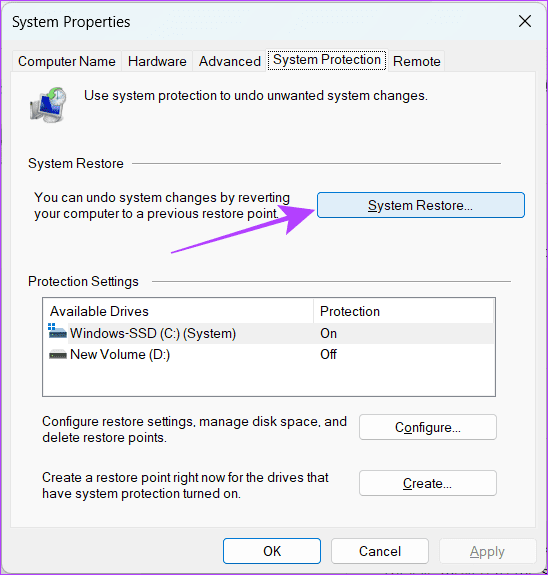Launch System Restore wizard
The width and height of the screenshot is (548, 576).
[421, 205]
